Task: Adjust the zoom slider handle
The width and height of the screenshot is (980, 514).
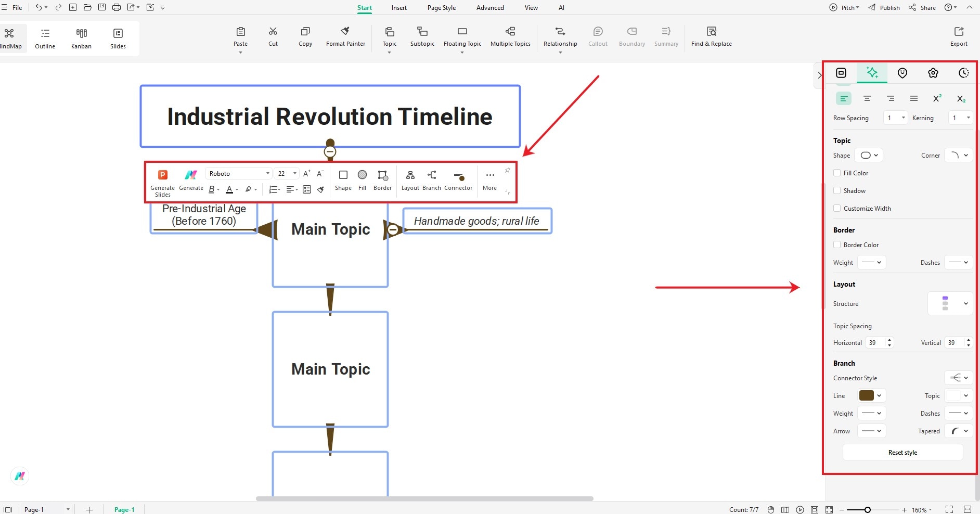Action: point(867,510)
